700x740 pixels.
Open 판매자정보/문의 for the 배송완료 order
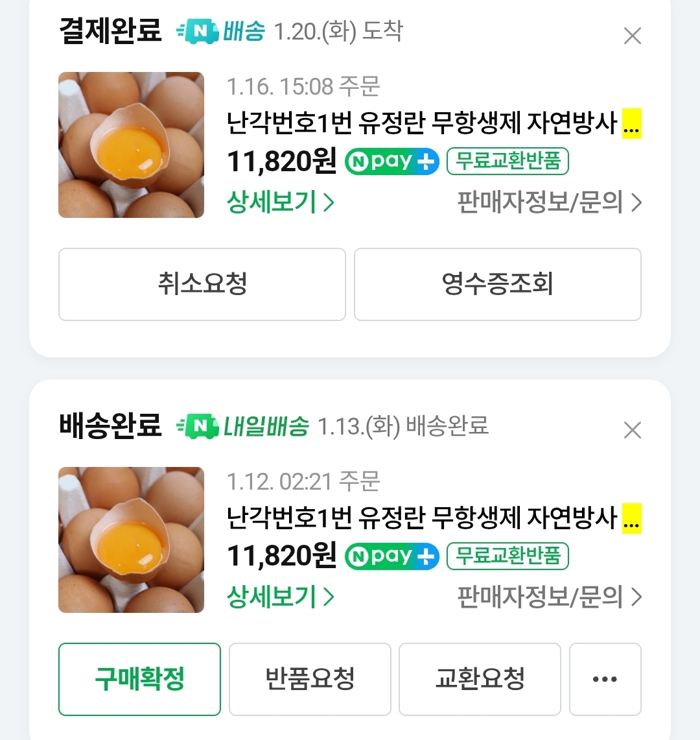549,597
